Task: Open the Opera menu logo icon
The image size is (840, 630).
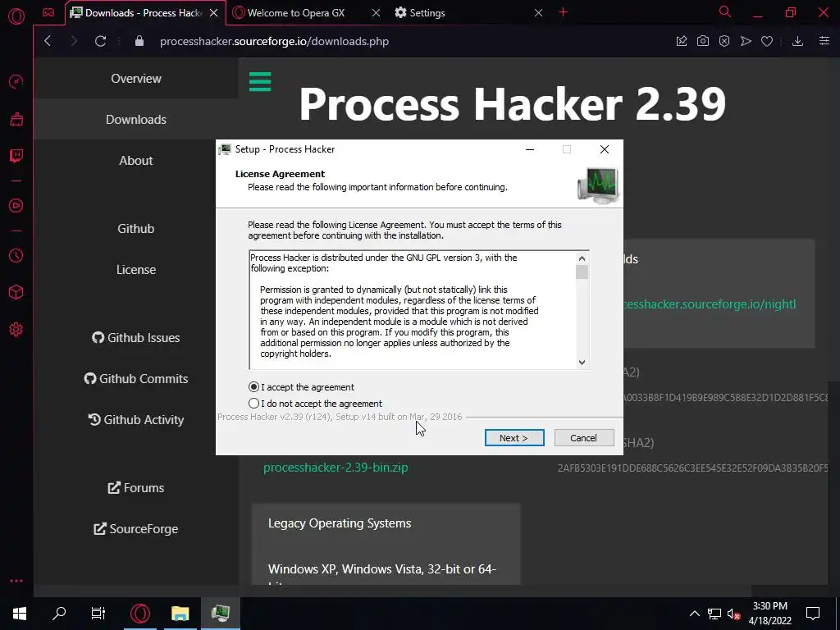Action: (16, 16)
